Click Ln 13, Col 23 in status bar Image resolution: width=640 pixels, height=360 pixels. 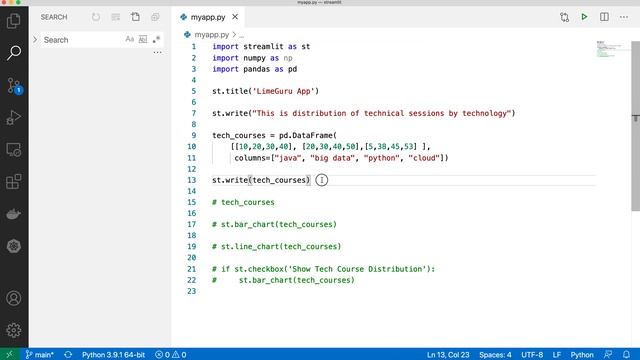(448, 355)
